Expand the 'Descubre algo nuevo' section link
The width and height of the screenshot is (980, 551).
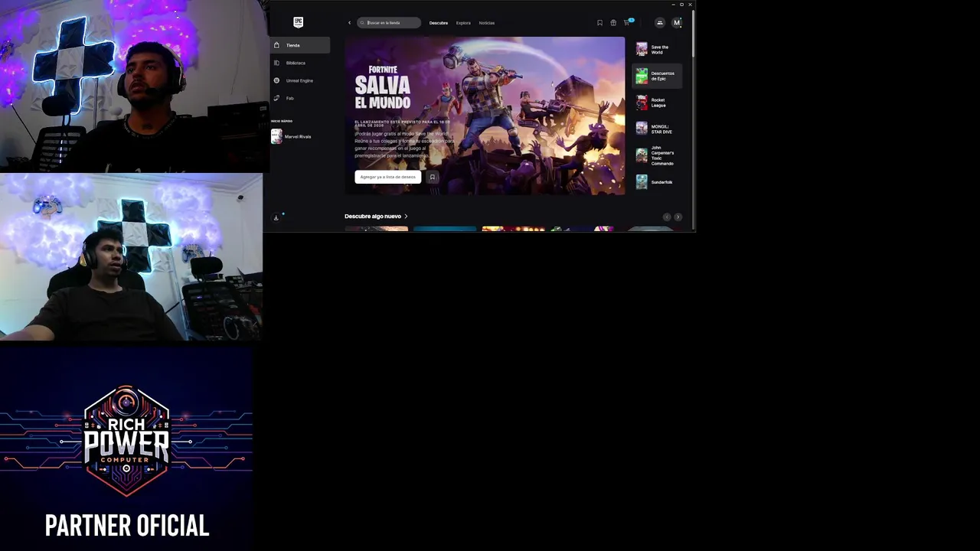(376, 217)
